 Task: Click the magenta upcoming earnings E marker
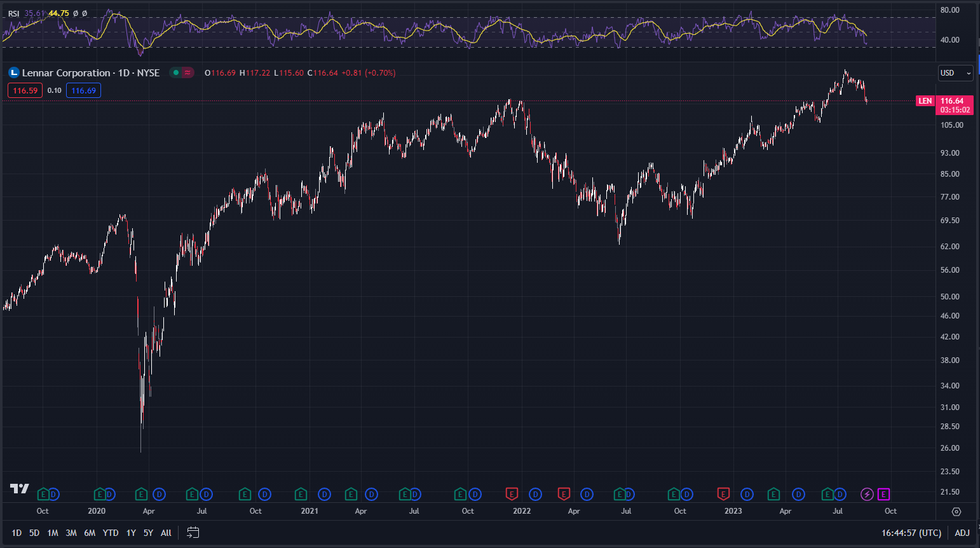[x=883, y=494]
